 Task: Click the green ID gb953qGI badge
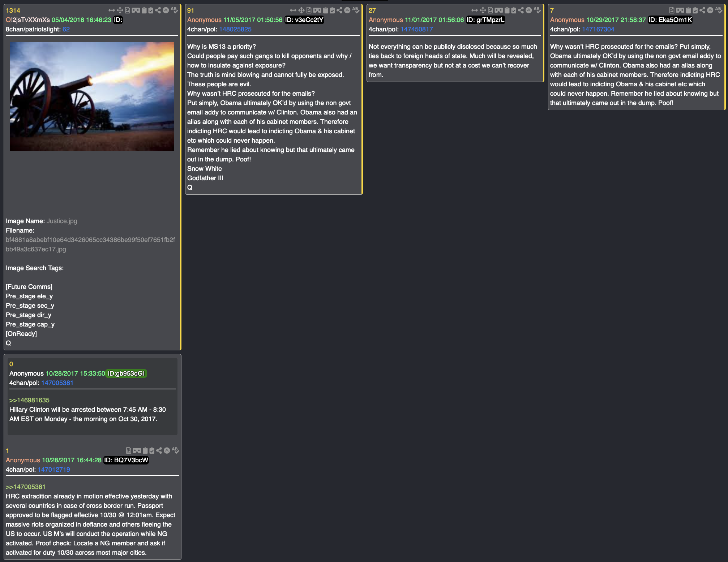(x=126, y=373)
